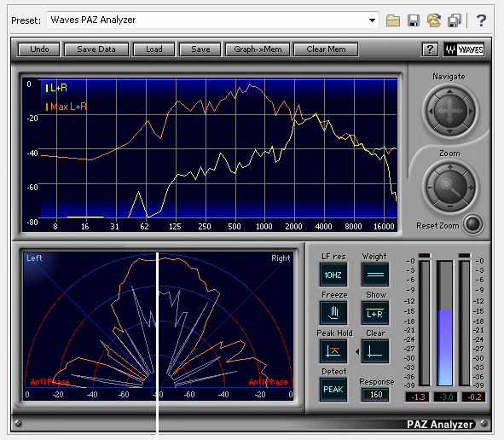Navigate right with the right arrow
This screenshot has width=504, height=440.
470,111
